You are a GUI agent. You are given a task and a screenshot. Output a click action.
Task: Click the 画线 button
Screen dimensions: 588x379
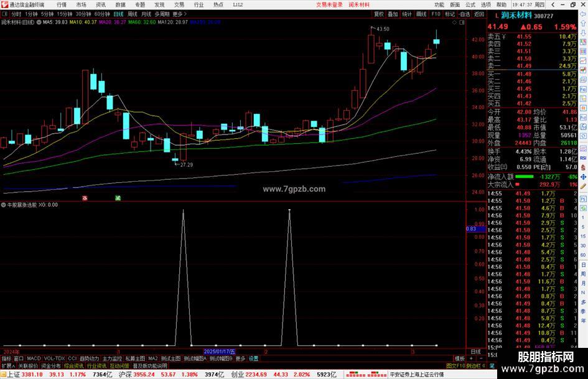click(x=421, y=14)
